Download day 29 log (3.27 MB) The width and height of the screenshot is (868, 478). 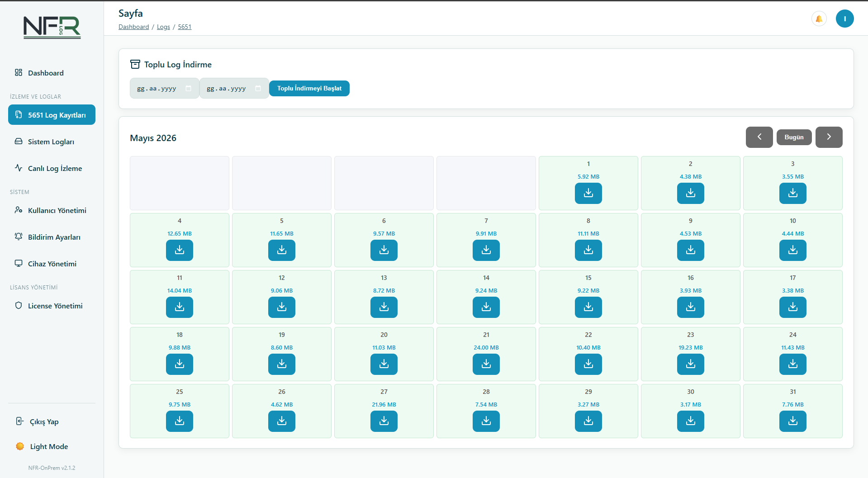click(x=588, y=421)
